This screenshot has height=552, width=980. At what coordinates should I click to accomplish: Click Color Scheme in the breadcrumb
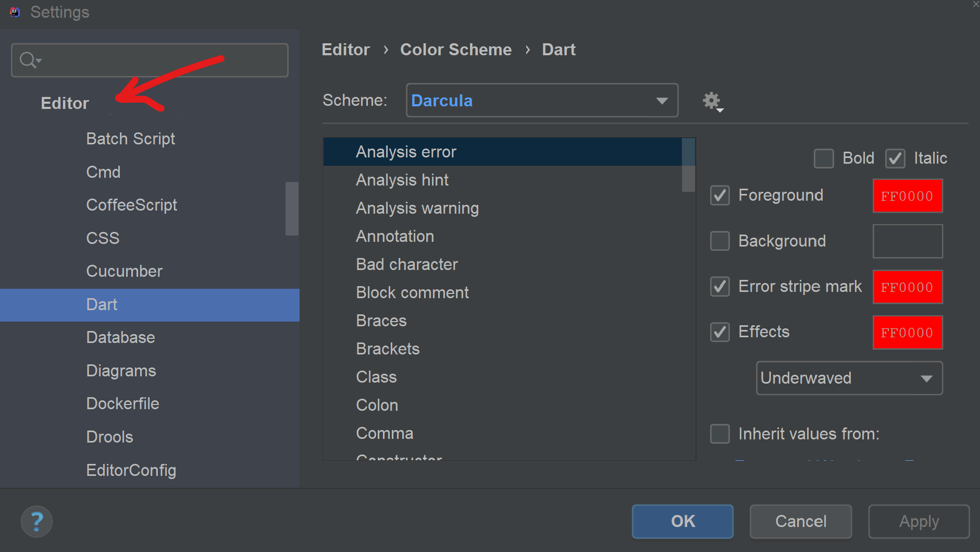click(456, 50)
